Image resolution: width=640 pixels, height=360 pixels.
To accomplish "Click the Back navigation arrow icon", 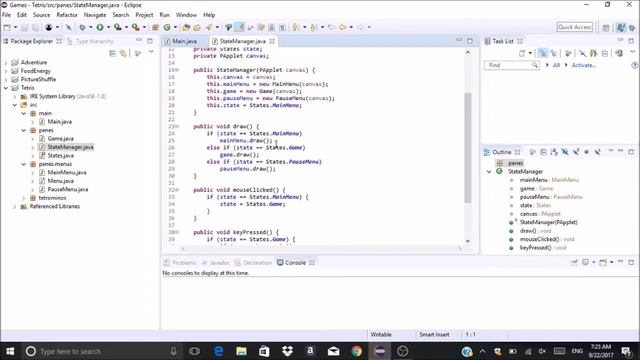I will pyautogui.click(x=342, y=27).
